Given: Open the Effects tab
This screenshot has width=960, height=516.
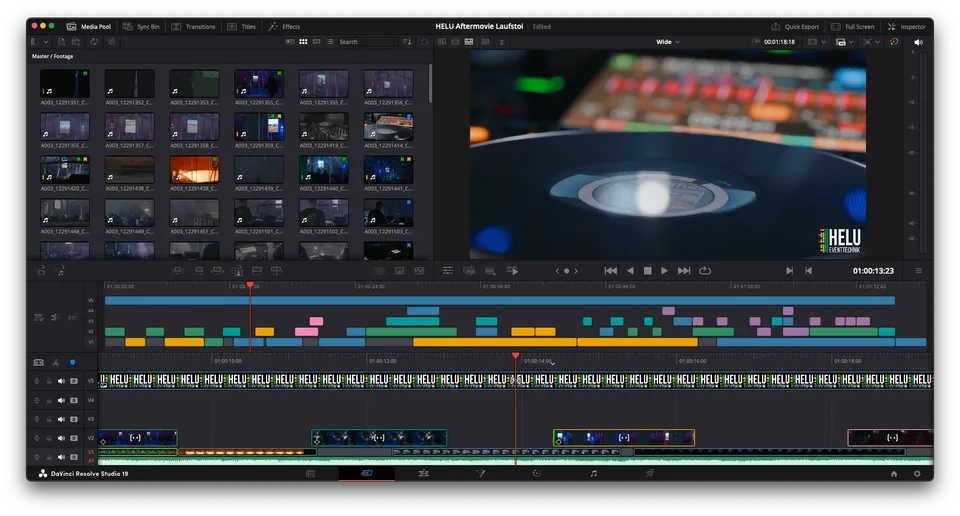Looking at the screenshot, I should 284,26.
